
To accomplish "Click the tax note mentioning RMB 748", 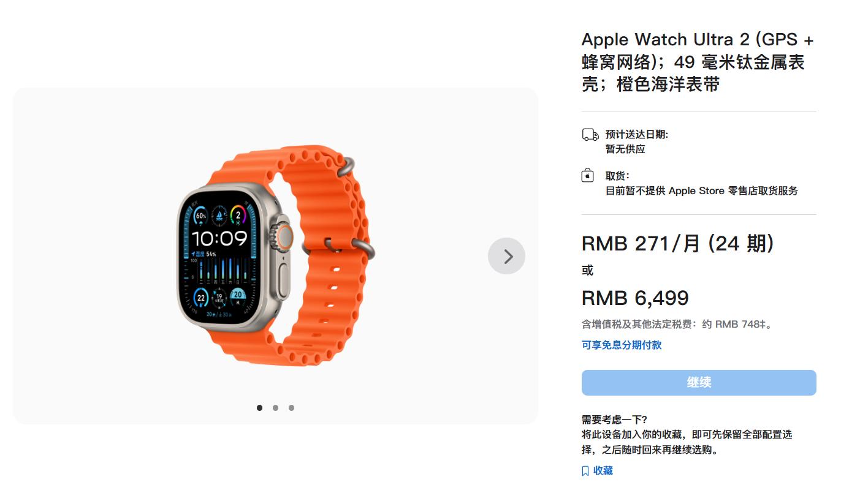I will 677,324.
